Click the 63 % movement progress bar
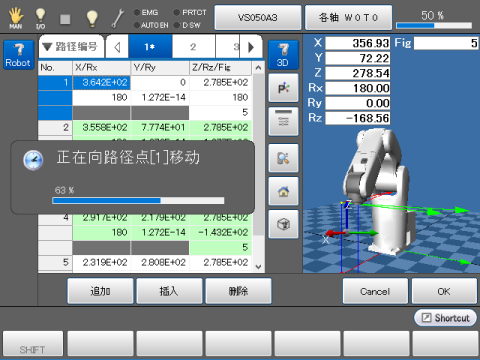This screenshot has height=360, width=480. click(x=138, y=200)
